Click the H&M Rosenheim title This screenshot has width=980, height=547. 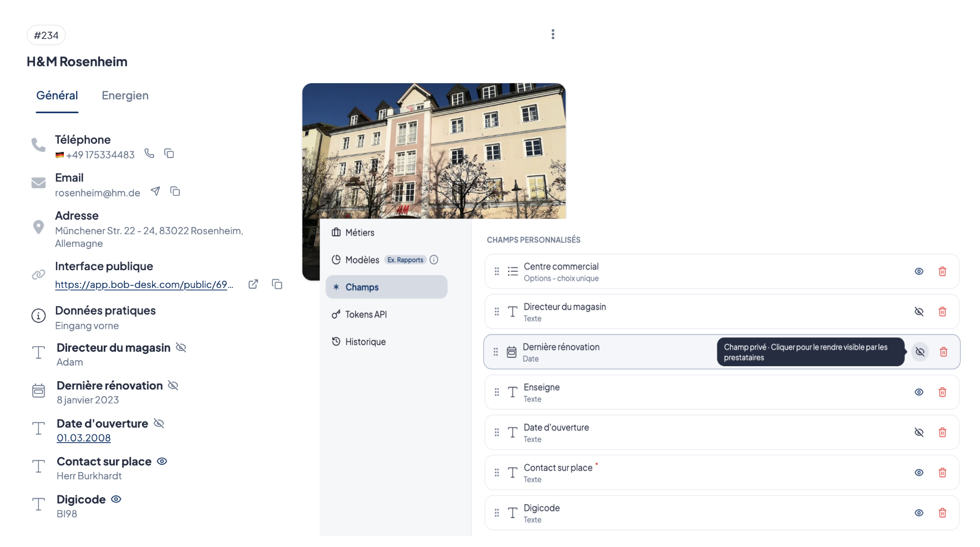click(77, 62)
